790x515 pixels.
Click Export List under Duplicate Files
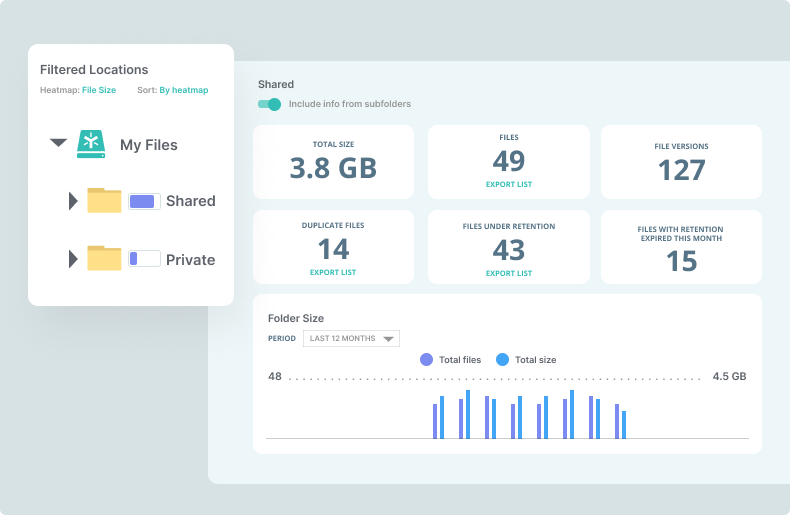click(x=333, y=272)
